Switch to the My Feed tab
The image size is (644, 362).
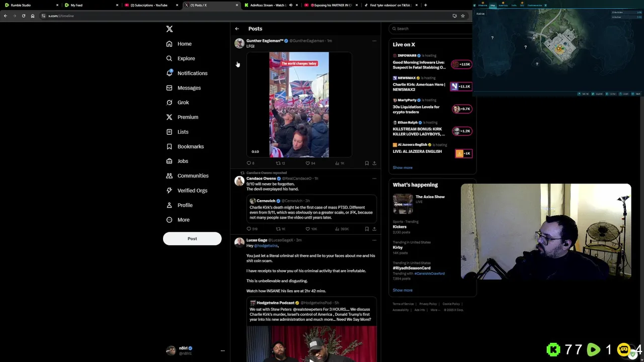[x=91, y=5]
